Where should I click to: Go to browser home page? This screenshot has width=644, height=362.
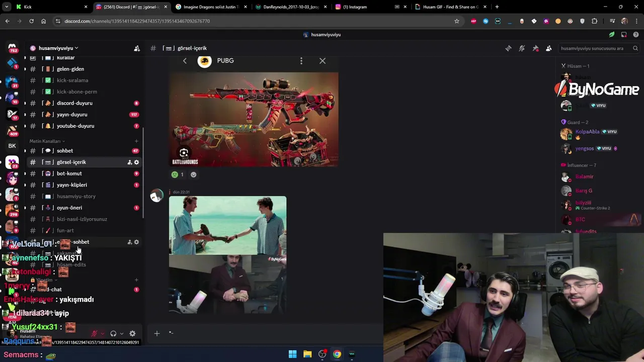click(43, 21)
